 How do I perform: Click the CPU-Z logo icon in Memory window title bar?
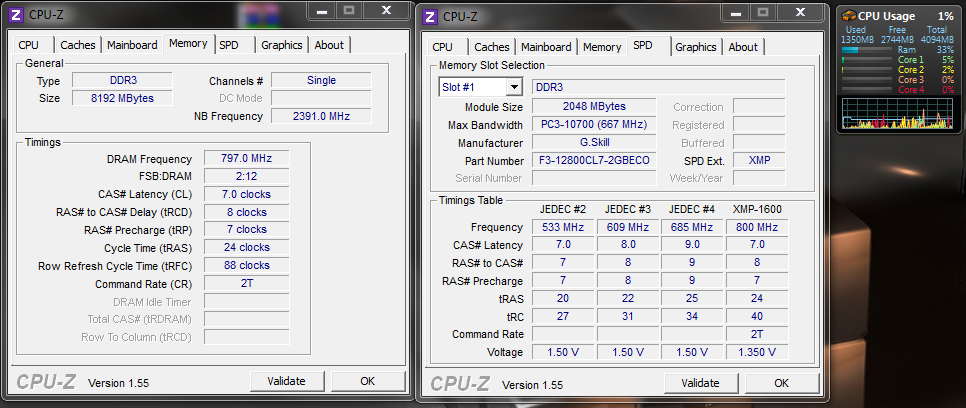(x=17, y=15)
